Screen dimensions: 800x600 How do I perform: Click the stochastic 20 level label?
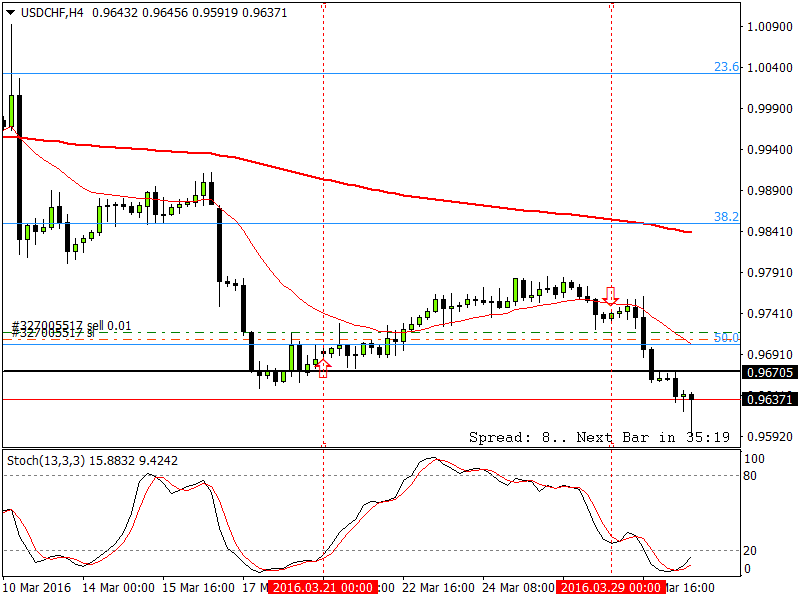750,550
